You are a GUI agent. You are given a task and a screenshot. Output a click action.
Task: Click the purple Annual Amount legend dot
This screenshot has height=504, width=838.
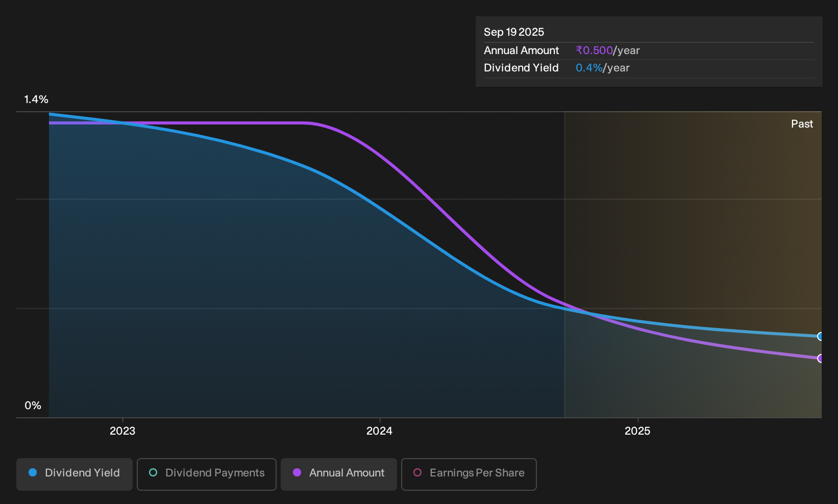click(297, 472)
